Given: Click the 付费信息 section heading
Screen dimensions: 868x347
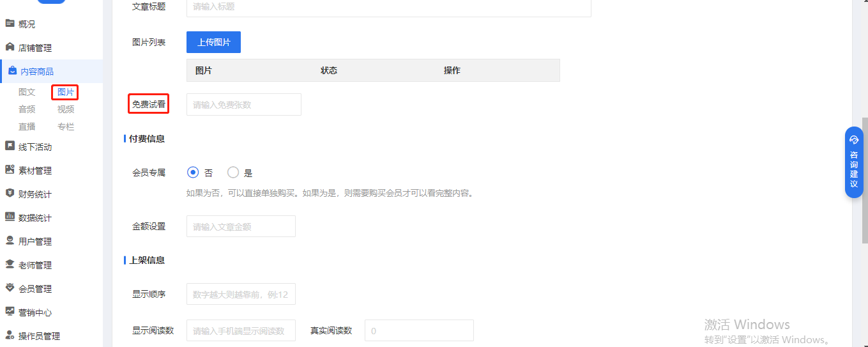Looking at the screenshot, I should [x=147, y=139].
